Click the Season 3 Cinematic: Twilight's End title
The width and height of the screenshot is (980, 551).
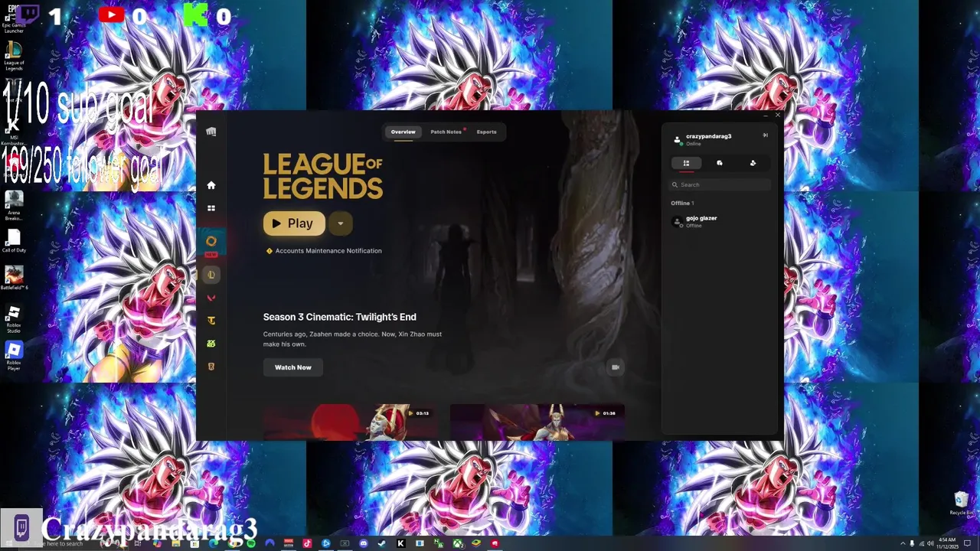(x=340, y=317)
